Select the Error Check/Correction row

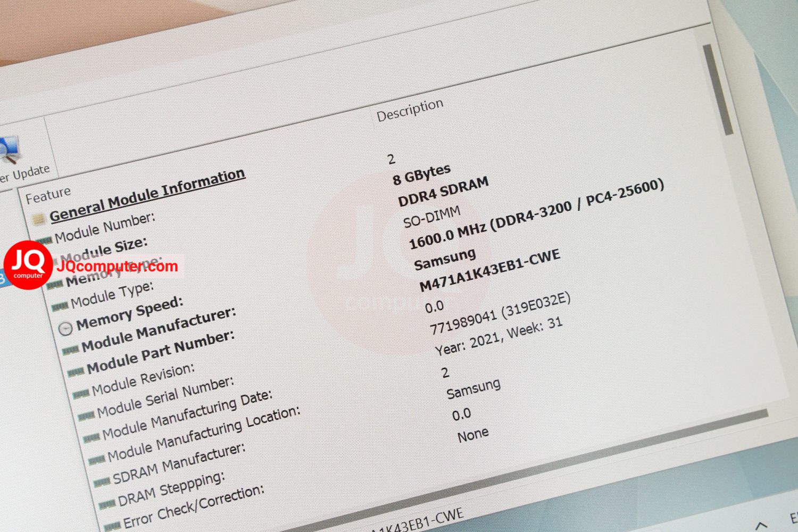pos(194,507)
